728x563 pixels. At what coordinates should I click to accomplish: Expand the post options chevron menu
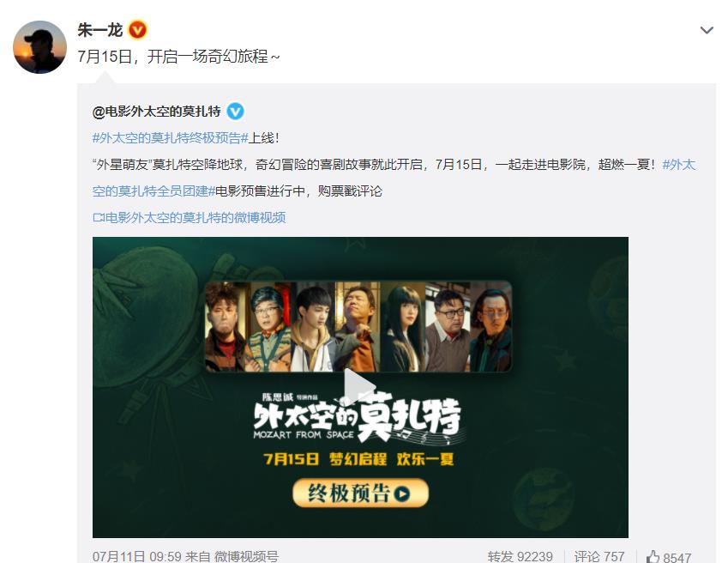(x=707, y=31)
